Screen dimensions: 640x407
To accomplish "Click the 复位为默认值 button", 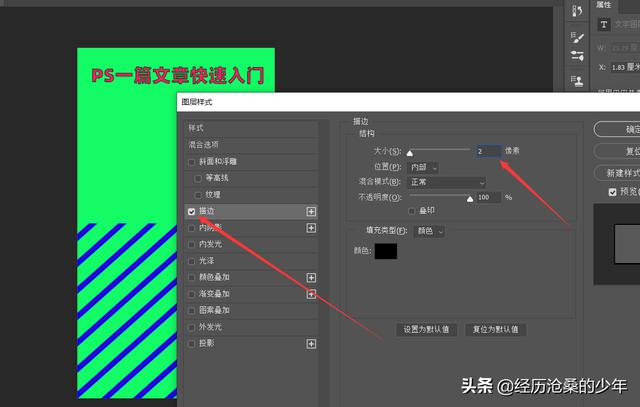I will tap(496, 329).
